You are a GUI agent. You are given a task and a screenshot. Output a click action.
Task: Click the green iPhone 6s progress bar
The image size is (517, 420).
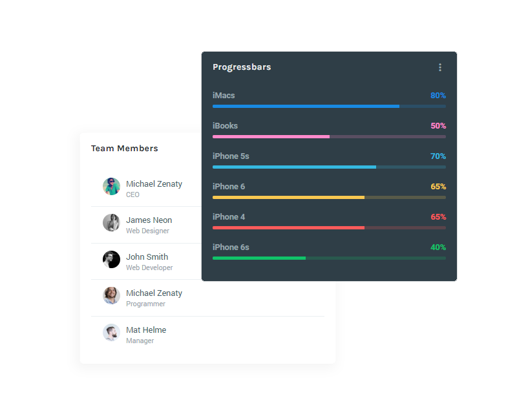pos(329,258)
